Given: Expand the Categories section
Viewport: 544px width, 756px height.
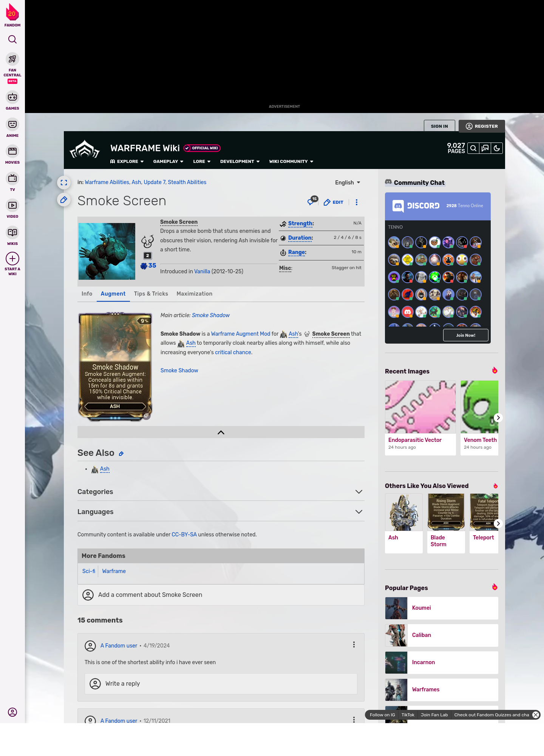Looking at the screenshot, I should tap(221, 492).
